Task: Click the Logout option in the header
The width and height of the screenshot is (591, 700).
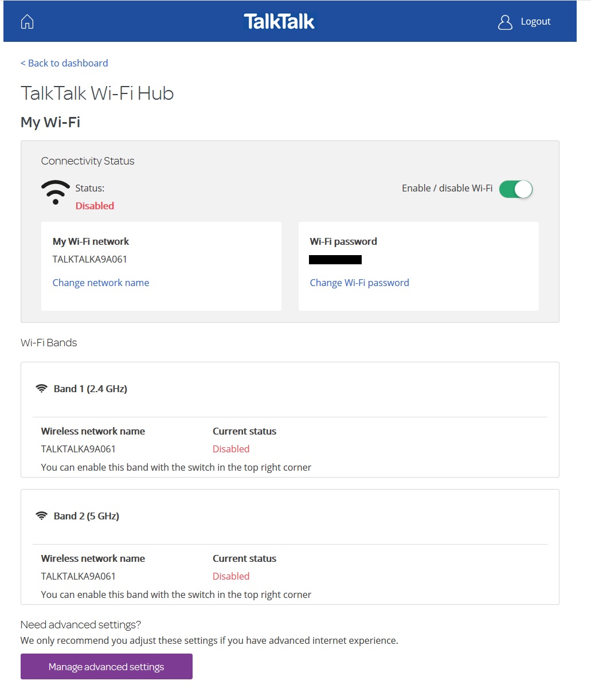Action: [535, 21]
